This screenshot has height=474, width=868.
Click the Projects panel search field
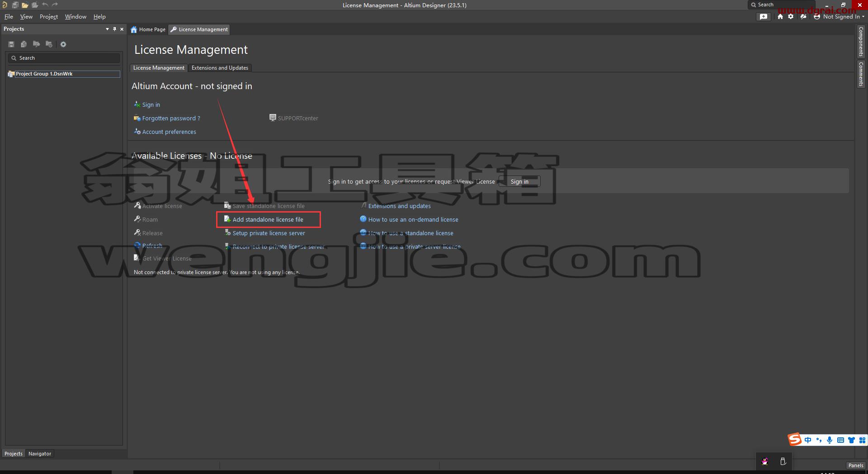(x=64, y=58)
